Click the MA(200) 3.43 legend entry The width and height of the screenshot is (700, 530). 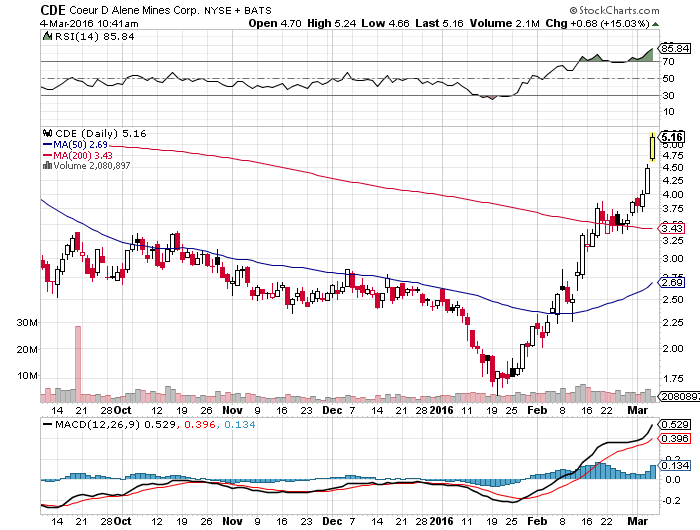tap(78, 155)
